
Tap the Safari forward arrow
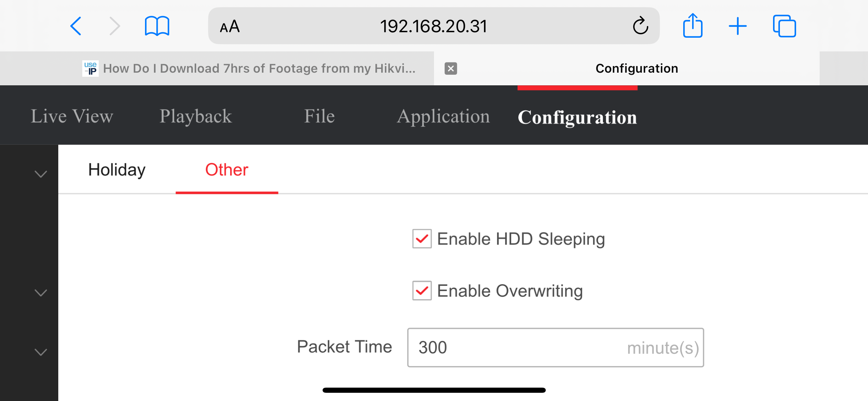click(x=114, y=26)
